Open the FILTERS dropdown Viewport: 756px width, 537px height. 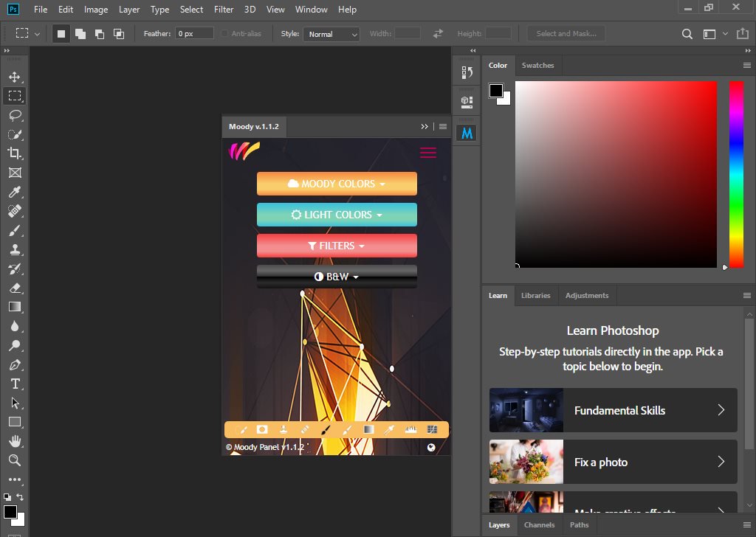point(337,245)
